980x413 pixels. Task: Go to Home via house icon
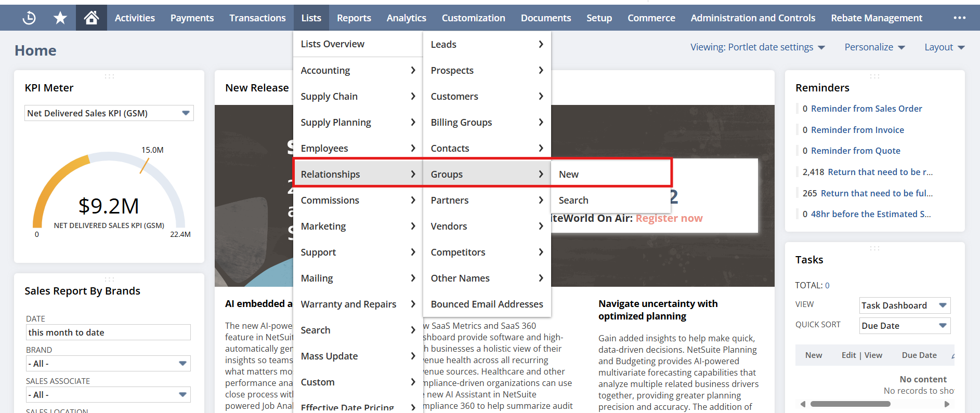92,18
